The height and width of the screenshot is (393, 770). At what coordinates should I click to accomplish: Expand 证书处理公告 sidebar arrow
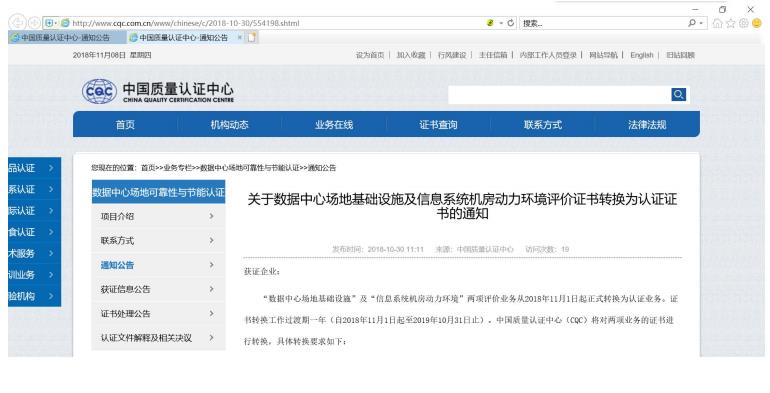pyautogui.click(x=212, y=313)
